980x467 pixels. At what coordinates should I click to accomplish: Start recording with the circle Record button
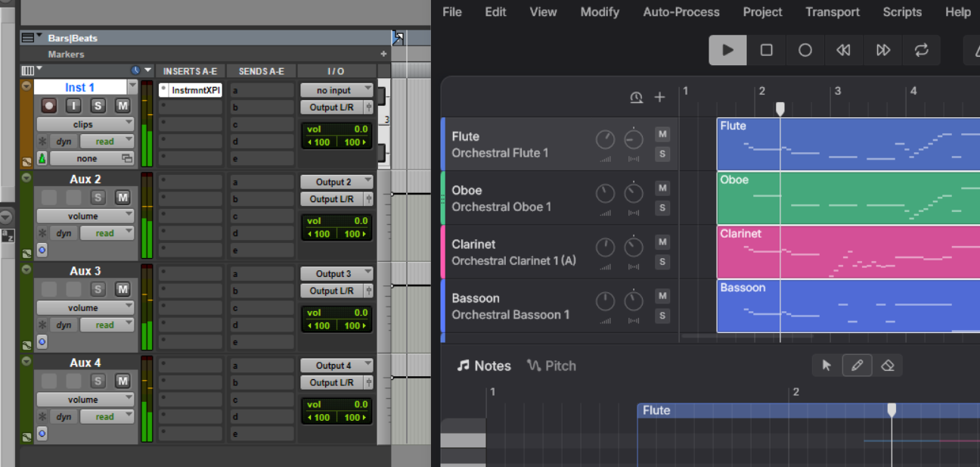pyautogui.click(x=805, y=50)
